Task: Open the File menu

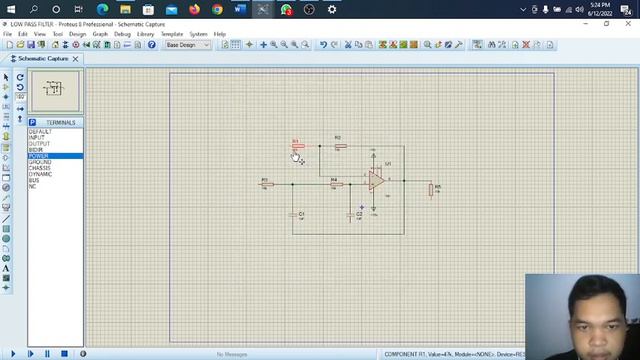Action: pos(7,34)
